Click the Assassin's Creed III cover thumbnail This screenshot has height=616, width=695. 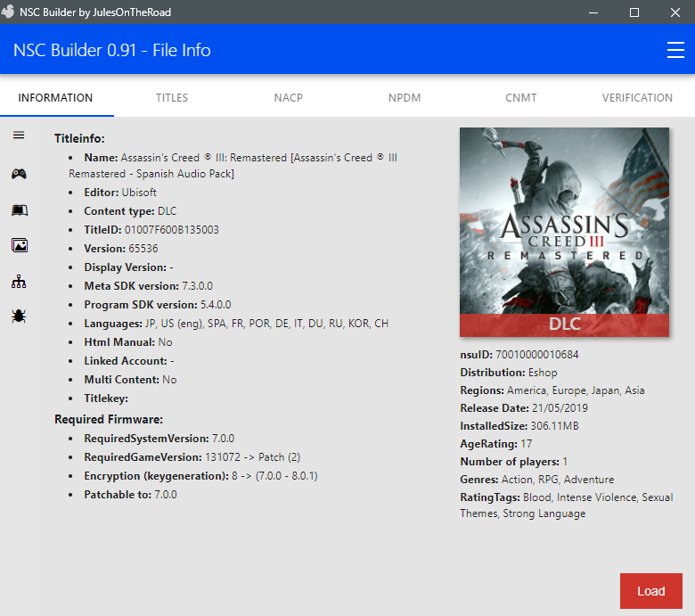[x=564, y=232]
